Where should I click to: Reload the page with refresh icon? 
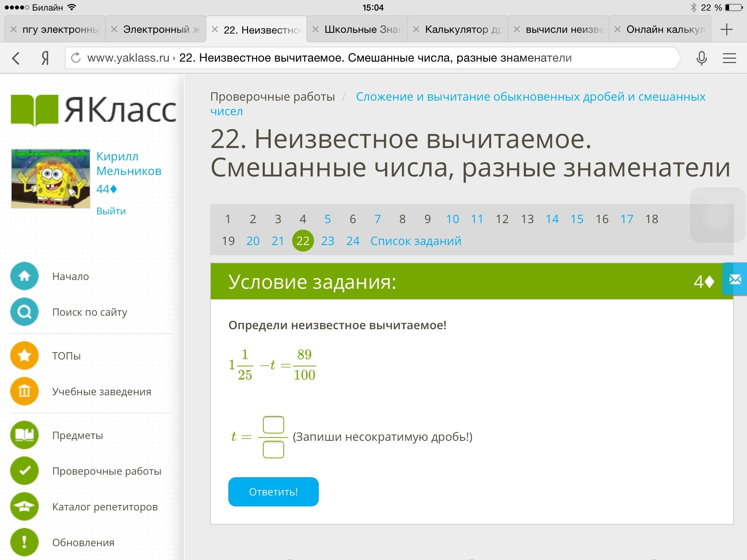tap(76, 58)
